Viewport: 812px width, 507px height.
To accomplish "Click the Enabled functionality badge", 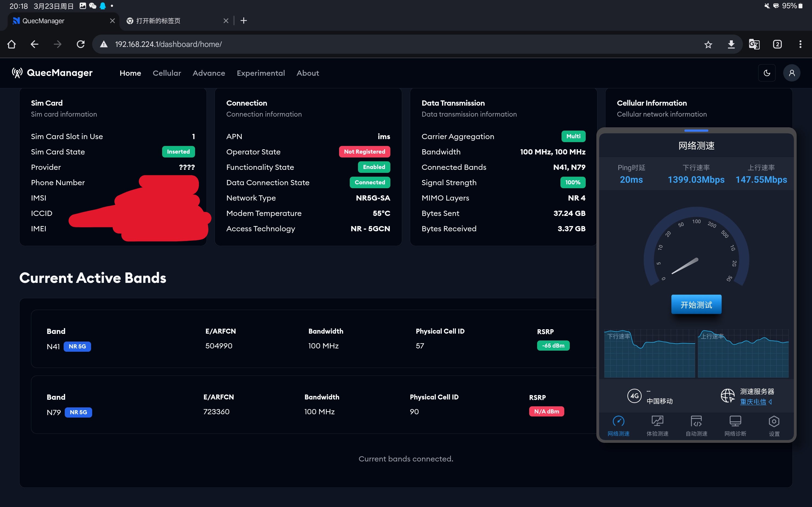I will point(374,167).
